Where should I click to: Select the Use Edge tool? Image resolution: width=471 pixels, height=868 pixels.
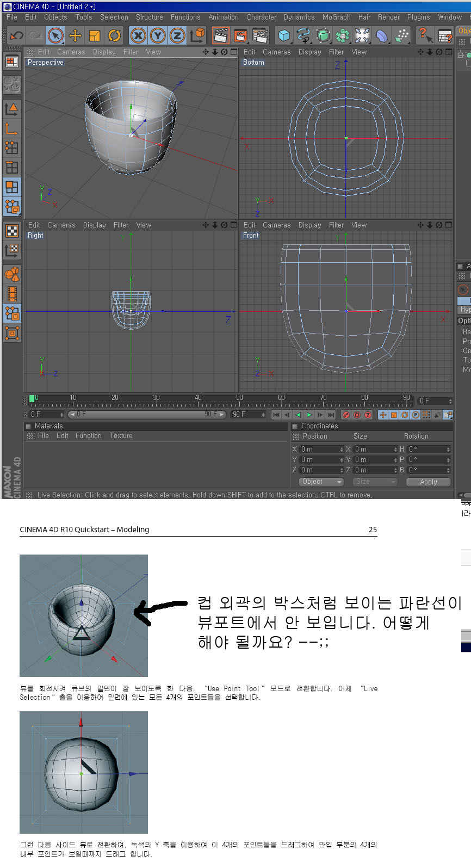point(12,168)
